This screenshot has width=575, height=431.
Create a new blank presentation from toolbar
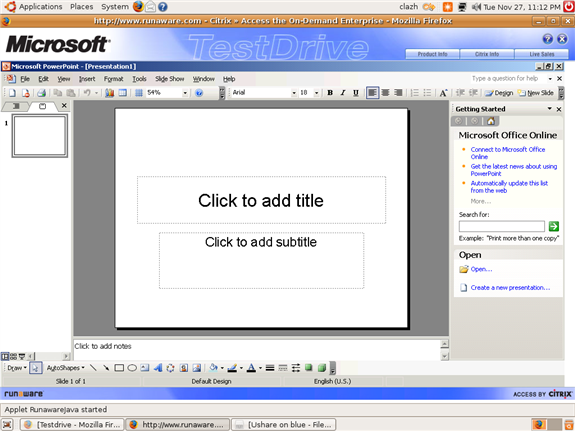tap(12, 93)
